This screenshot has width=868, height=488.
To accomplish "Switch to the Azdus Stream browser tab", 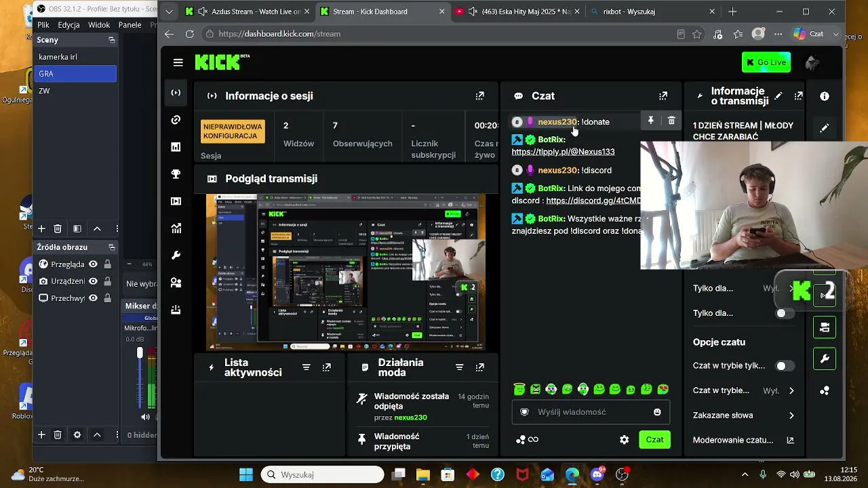I will point(248,12).
